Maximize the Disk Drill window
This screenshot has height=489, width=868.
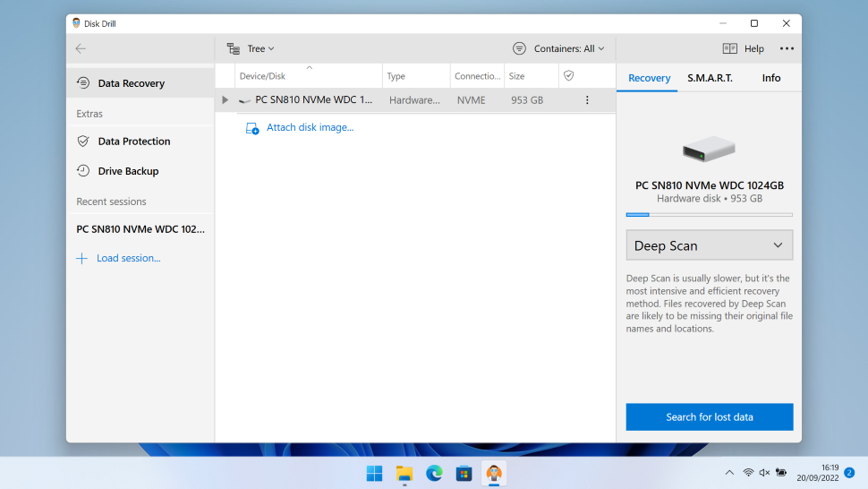pyautogui.click(x=754, y=23)
